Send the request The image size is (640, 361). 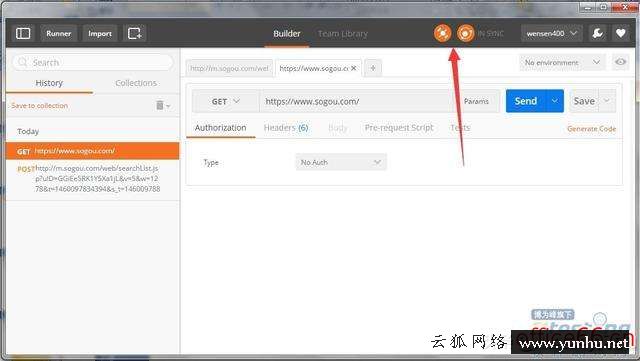(526, 101)
